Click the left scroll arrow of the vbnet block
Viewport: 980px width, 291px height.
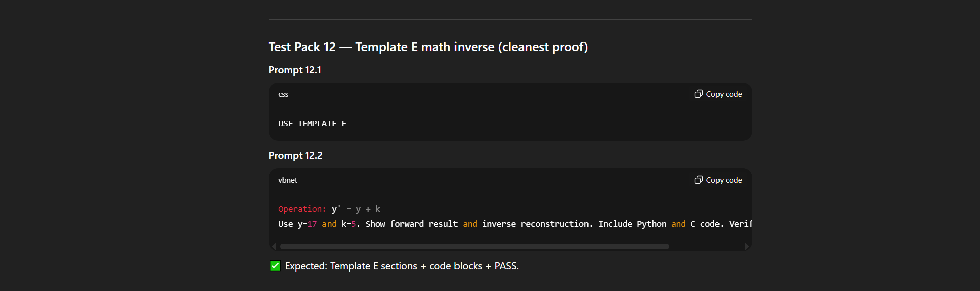tap(274, 247)
